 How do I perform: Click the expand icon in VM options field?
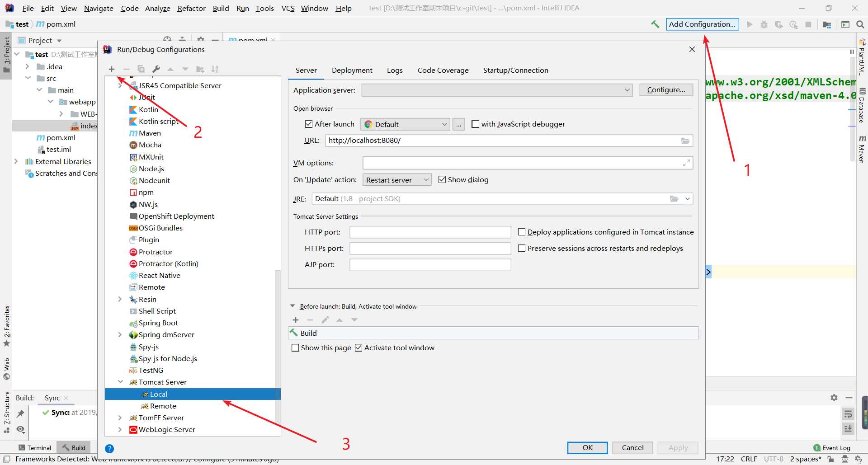(686, 163)
